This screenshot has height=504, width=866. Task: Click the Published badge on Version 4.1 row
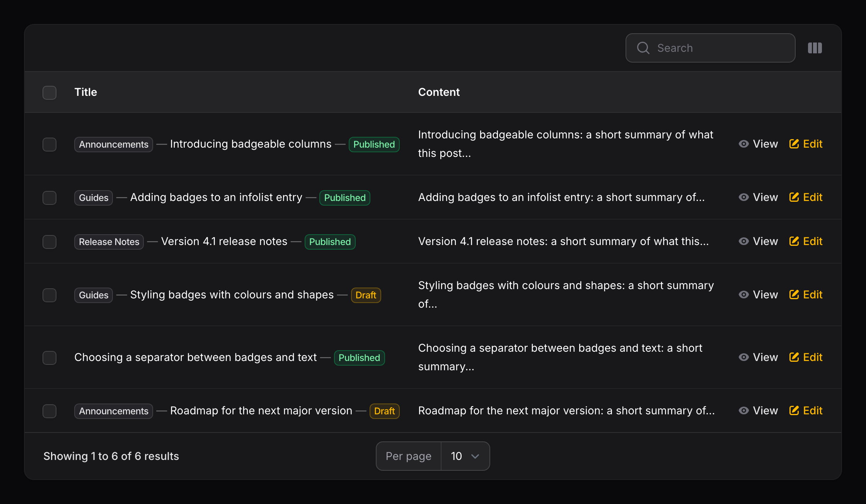tap(330, 242)
